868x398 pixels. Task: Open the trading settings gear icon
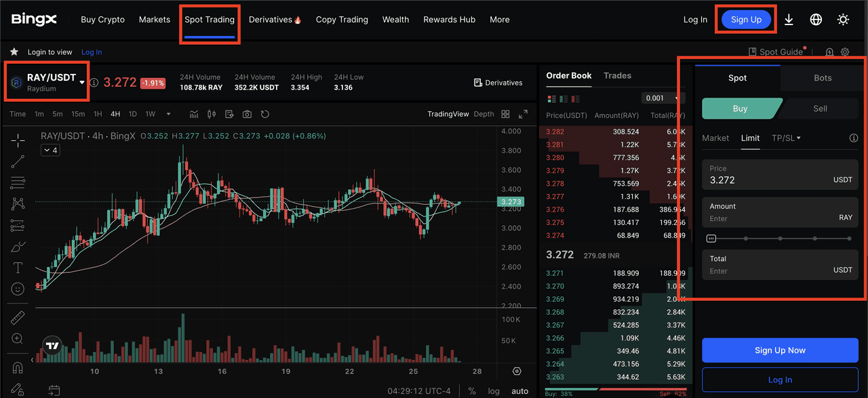[x=845, y=52]
